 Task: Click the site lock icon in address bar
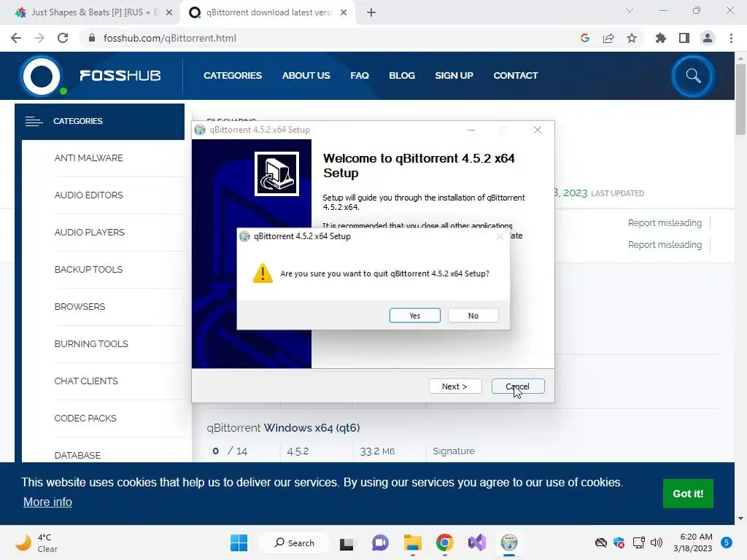point(92,38)
